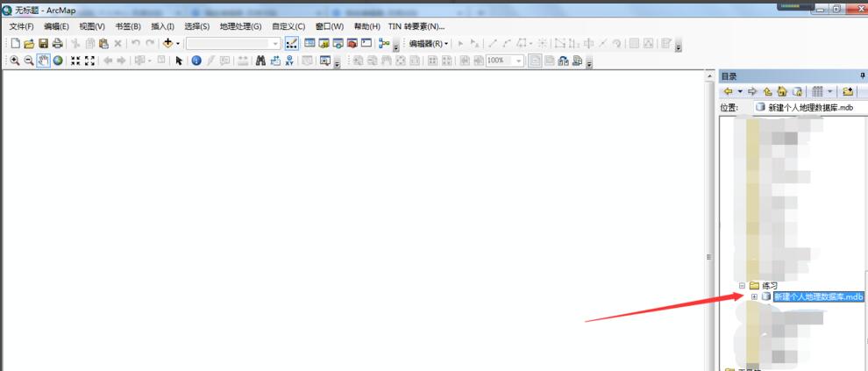Select the Zoom Out tool
Screen dimensions: 868x371
[29, 61]
